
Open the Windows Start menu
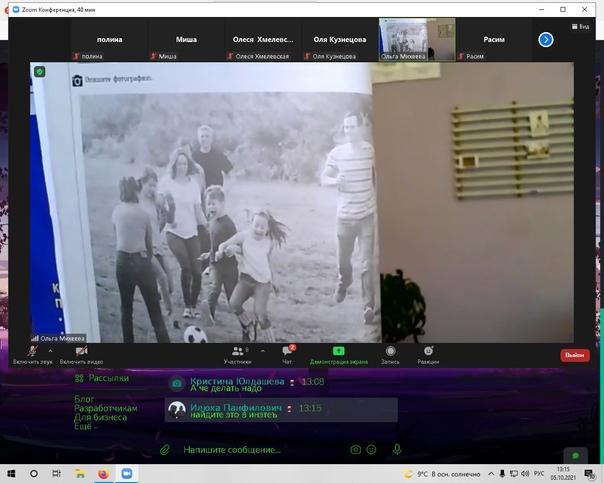pos(11,473)
